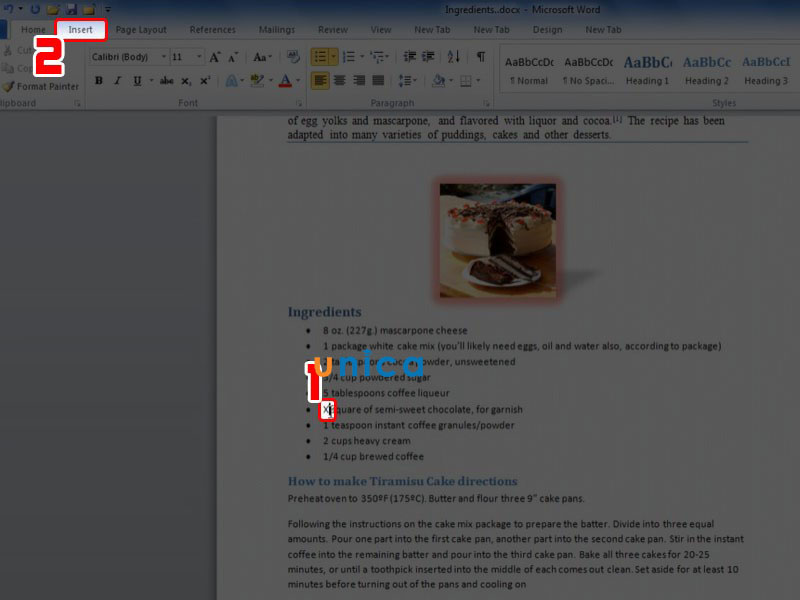The width and height of the screenshot is (800, 600).
Task: Click the red Font Color swatch
Action: click(x=285, y=81)
